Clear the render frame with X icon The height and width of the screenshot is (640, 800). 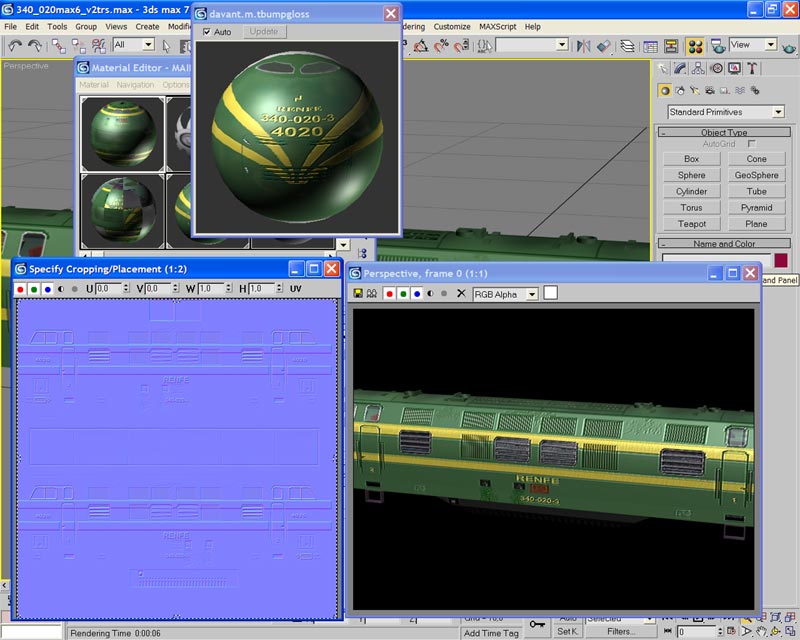[461, 294]
